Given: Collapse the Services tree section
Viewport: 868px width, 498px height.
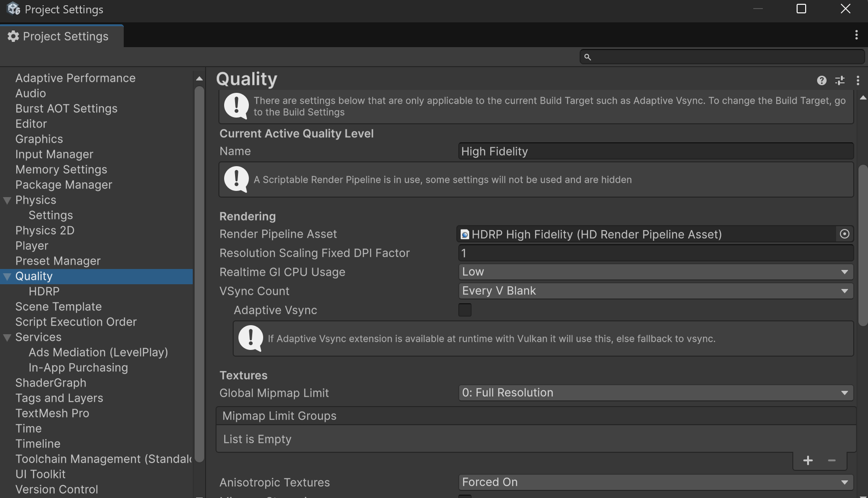Looking at the screenshot, I should (7, 338).
